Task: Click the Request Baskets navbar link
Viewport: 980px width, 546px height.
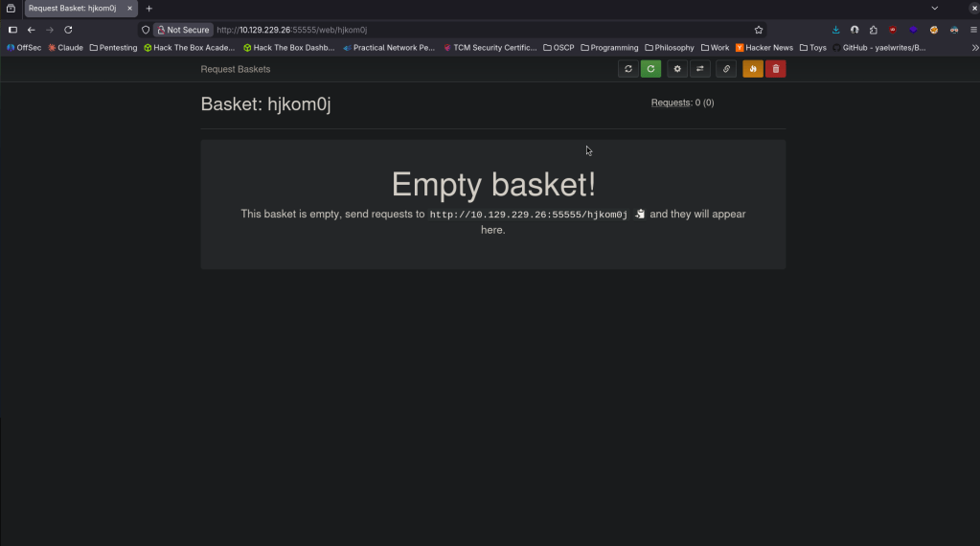Action: (236, 69)
